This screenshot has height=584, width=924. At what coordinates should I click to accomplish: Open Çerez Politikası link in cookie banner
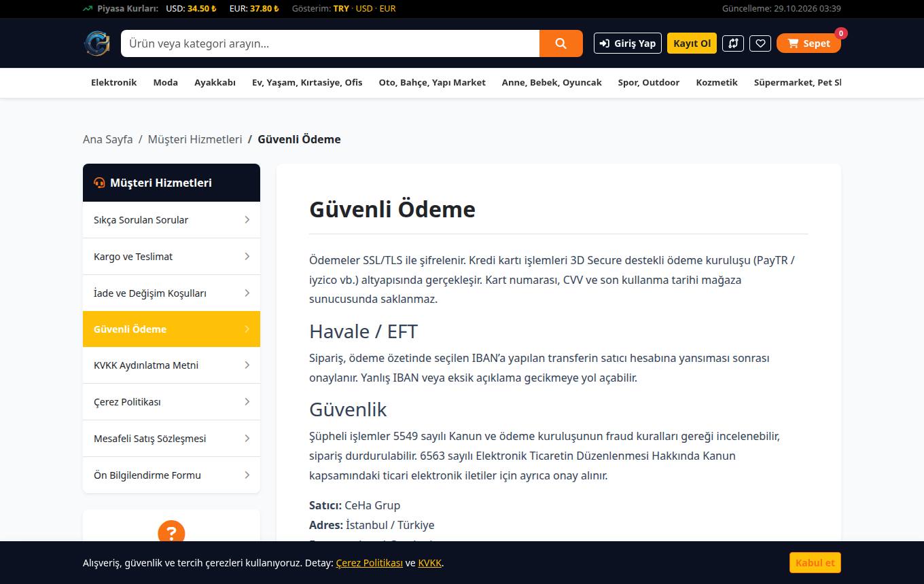[370, 563]
